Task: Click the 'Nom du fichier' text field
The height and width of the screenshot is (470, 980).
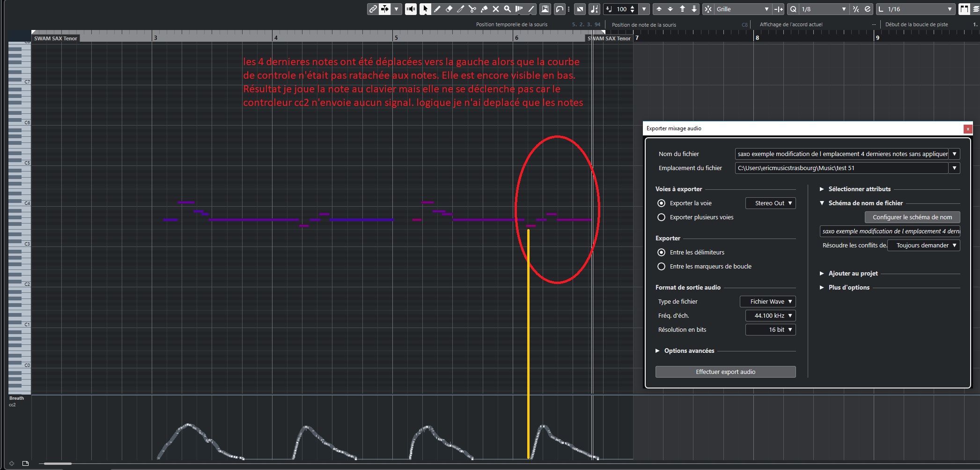Action: pyautogui.click(x=841, y=154)
